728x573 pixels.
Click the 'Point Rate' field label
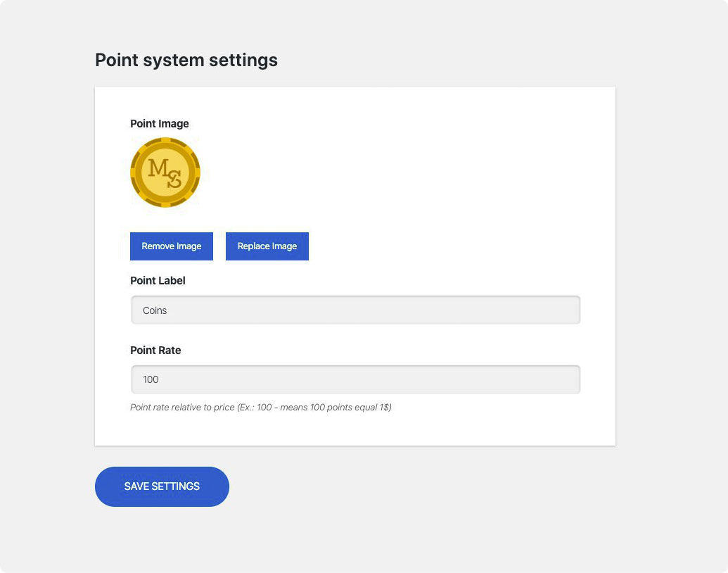coord(155,350)
